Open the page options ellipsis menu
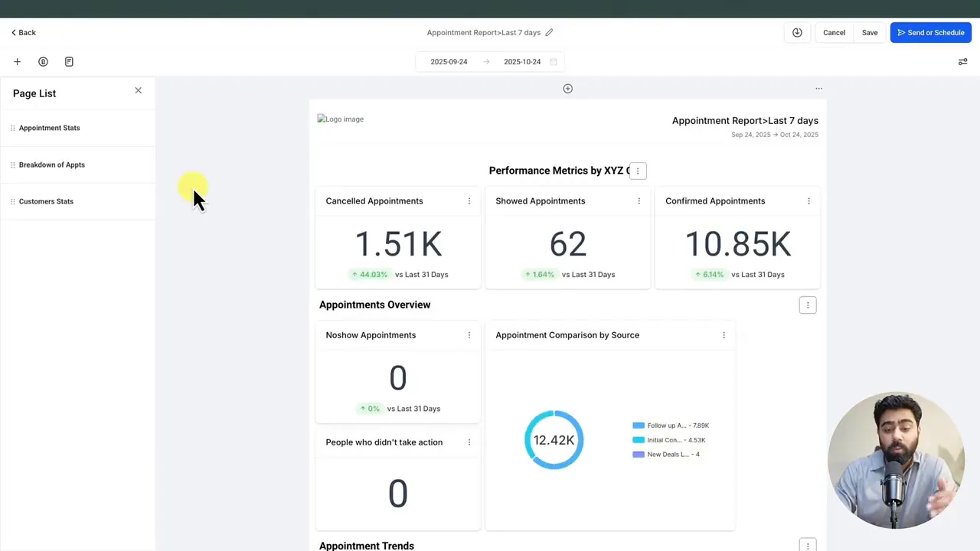The width and height of the screenshot is (980, 551). 818,89
